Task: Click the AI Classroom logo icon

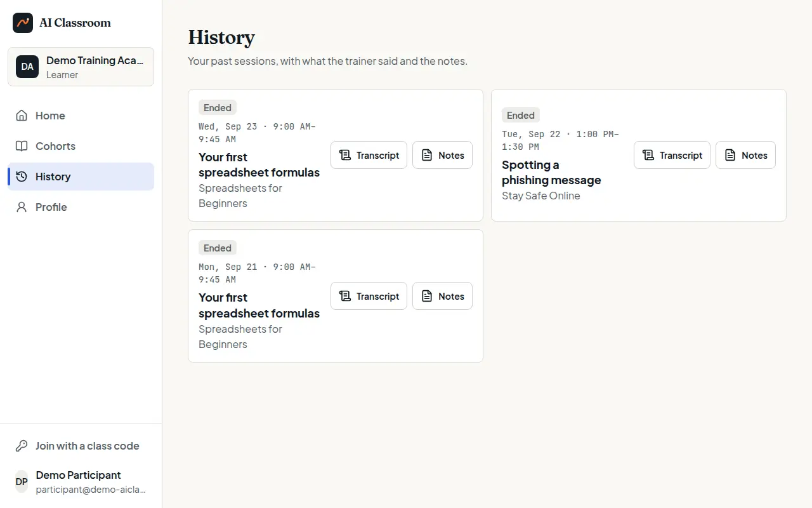Action: pos(23,23)
